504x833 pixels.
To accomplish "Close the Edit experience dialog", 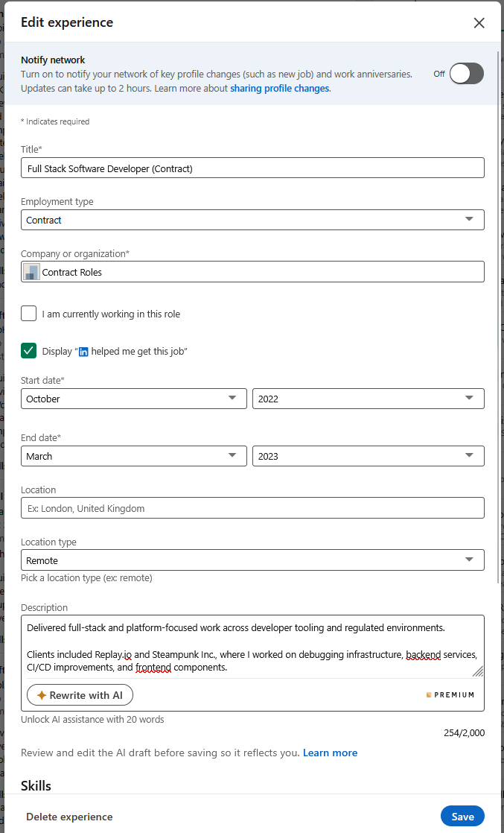I will pos(479,22).
